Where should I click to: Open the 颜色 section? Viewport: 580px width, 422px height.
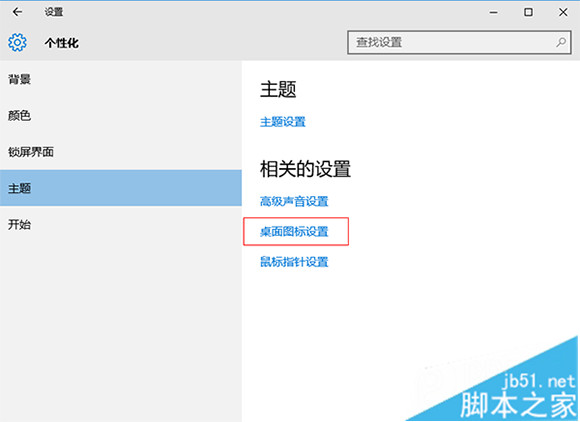(121, 115)
